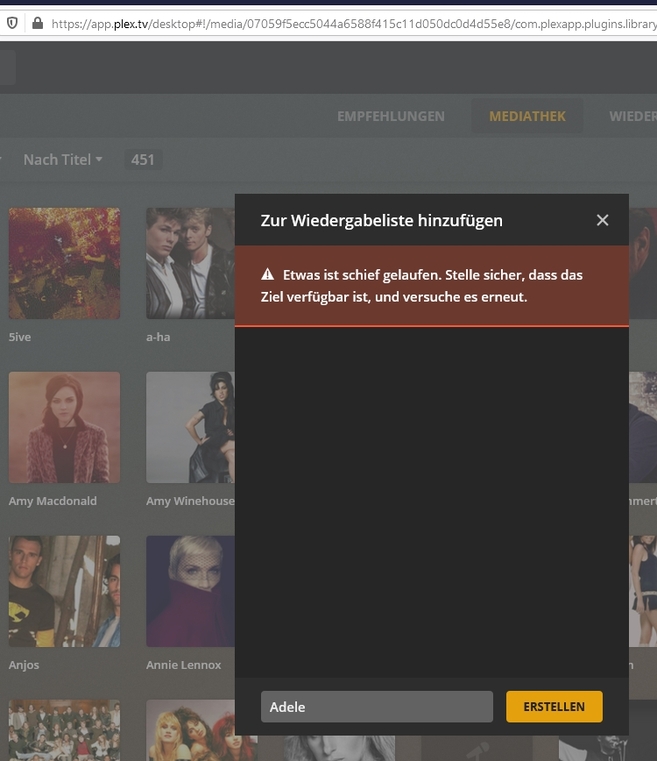Image resolution: width=657 pixels, height=761 pixels.
Task: Click the warning triangle icon in error banner
Action: [x=267, y=275]
